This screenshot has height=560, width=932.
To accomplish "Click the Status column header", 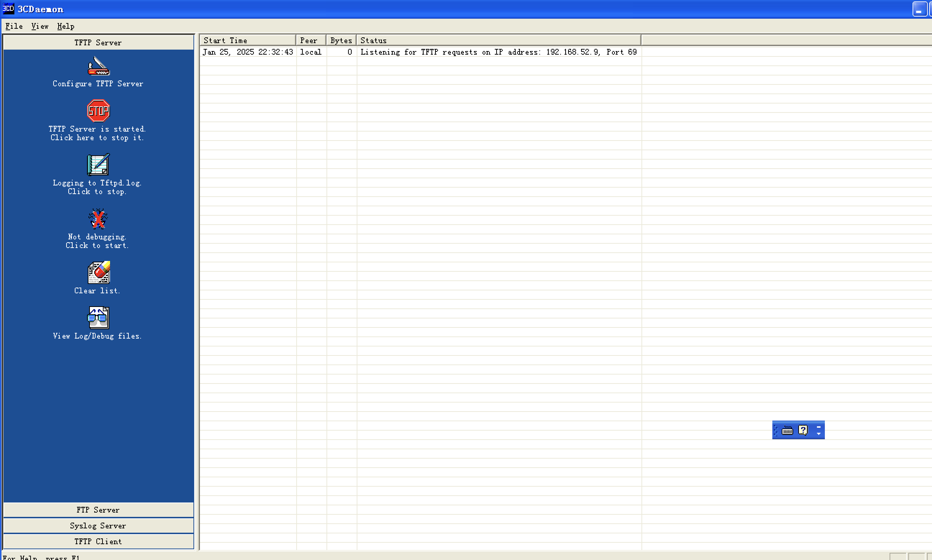I will point(498,40).
